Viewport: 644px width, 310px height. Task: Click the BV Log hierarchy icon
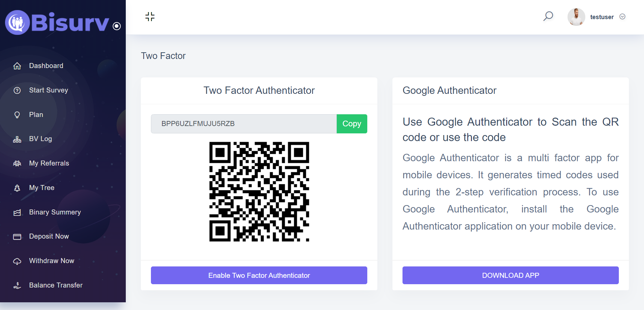pyautogui.click(x=17, y=139)
